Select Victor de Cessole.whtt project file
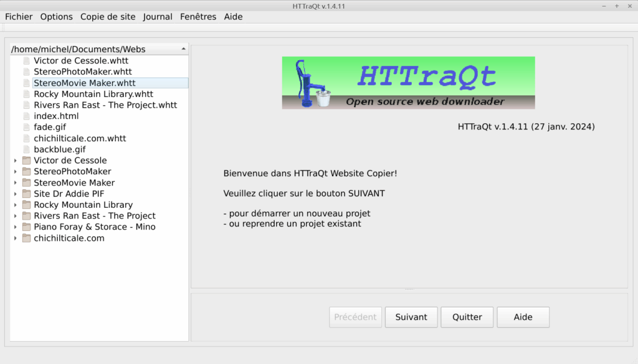Viewport: 638px width, 364px height. (x=81, y=61)
